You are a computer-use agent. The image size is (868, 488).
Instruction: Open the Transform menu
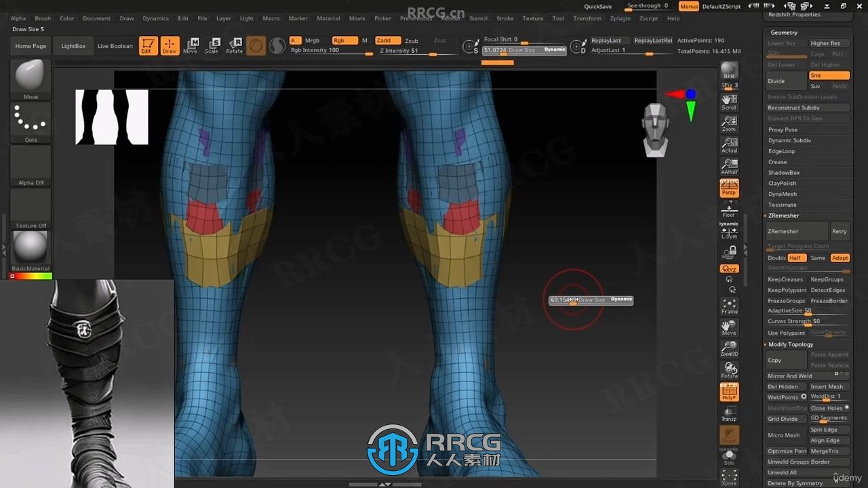(587, 18)
